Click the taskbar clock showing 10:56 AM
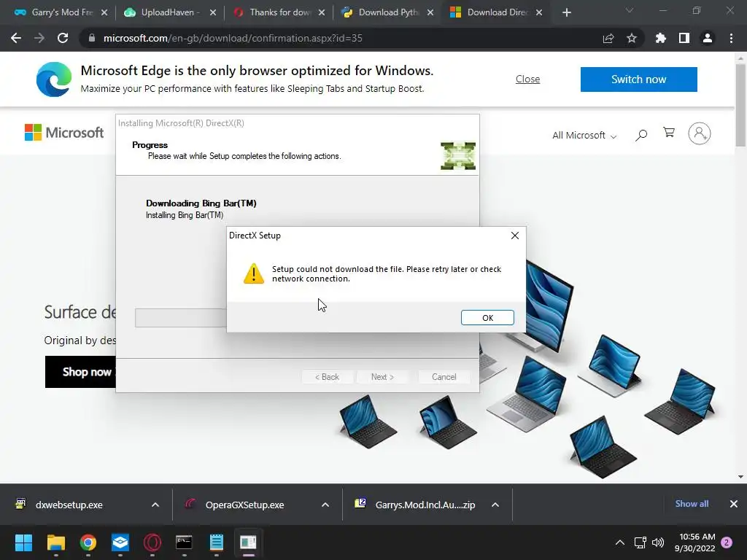Viewport: 747px width, 560px height. [x=695, y=542]
